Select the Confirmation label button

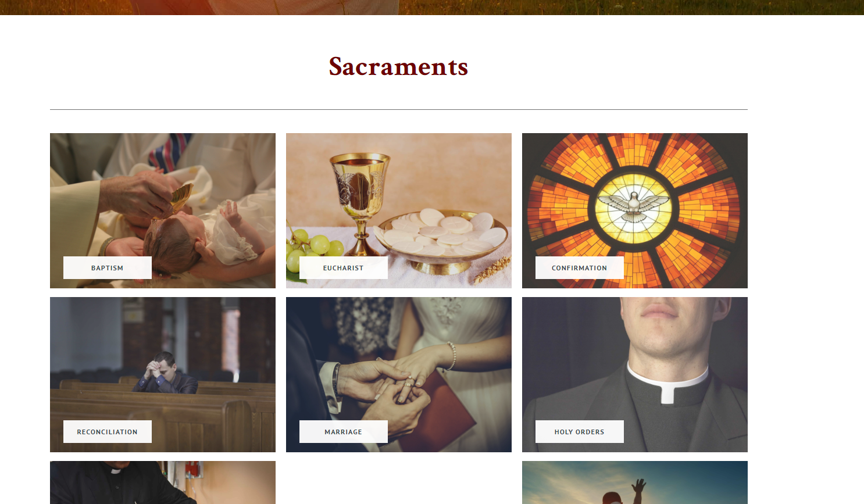click(x=580, y=268)
